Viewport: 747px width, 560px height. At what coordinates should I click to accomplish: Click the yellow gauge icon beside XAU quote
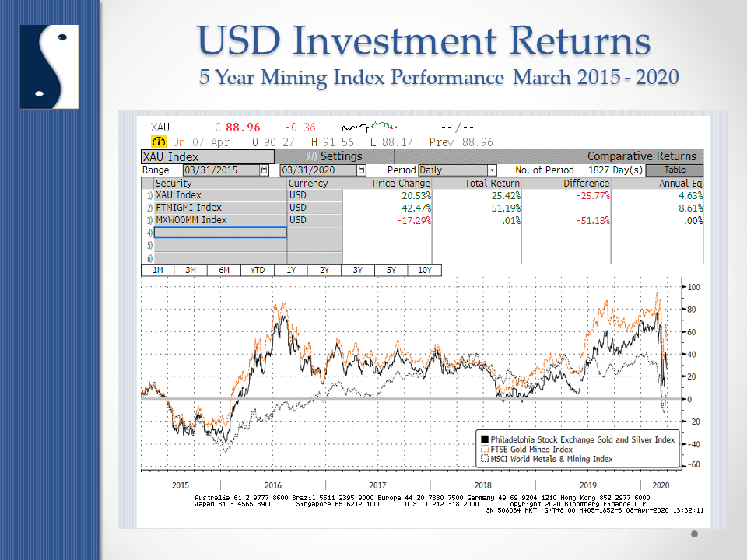pos(159,142)
